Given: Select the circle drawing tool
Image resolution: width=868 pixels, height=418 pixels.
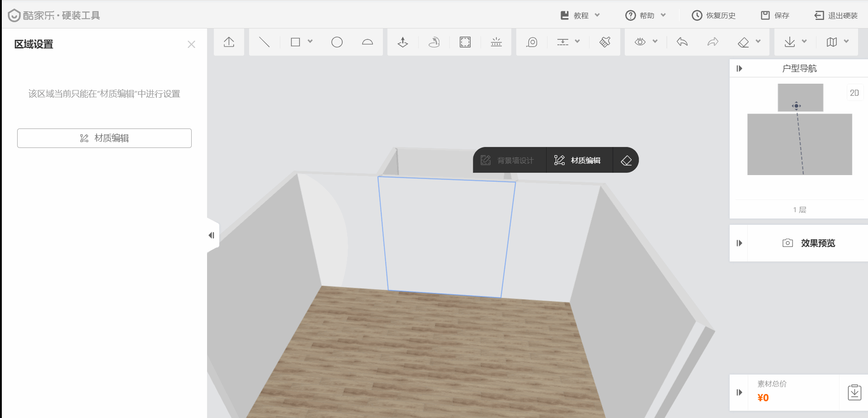Looking at the screenshot, I should coord(337,42).
